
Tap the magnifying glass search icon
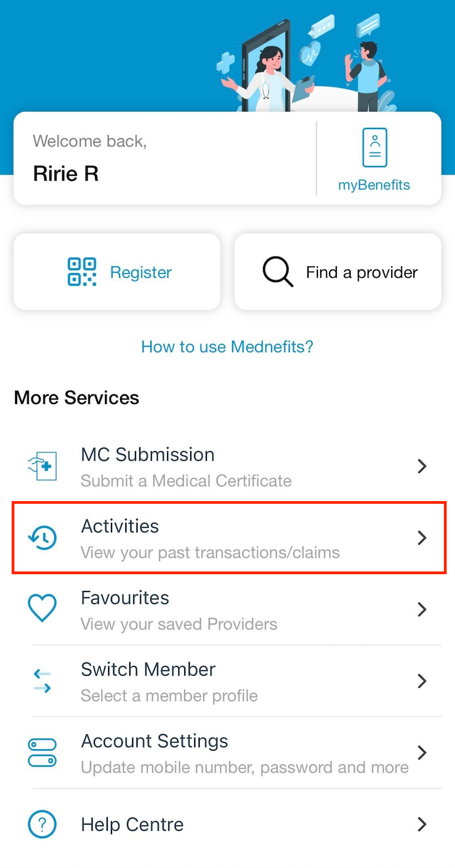click(277, 272)
